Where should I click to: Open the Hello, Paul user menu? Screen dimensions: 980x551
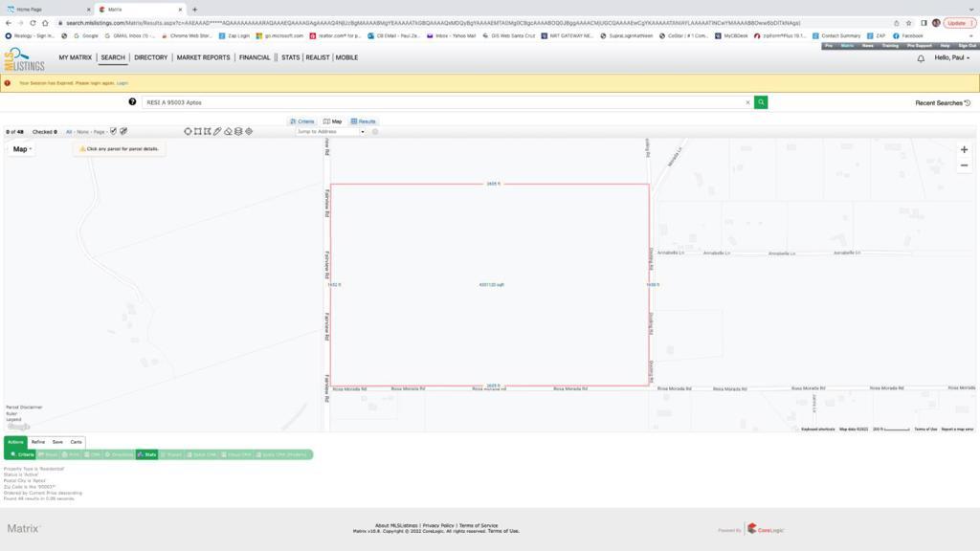[x=951, y=58]
